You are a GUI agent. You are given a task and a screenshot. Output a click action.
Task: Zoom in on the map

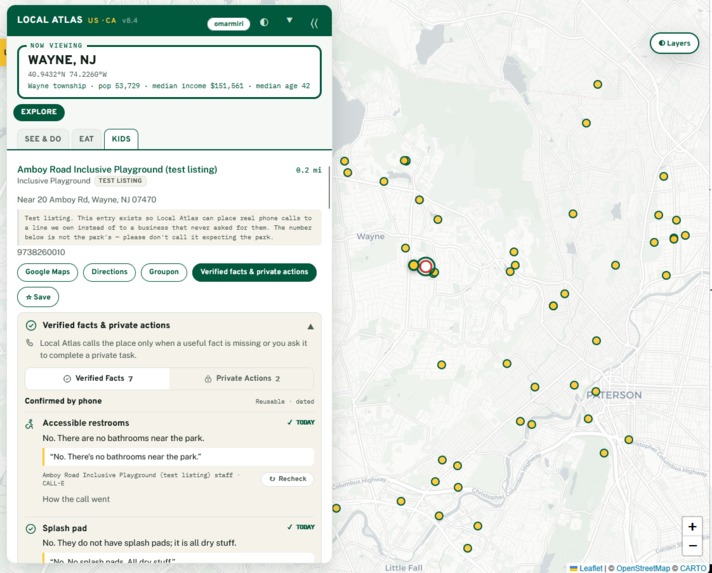tap(692, 527)
